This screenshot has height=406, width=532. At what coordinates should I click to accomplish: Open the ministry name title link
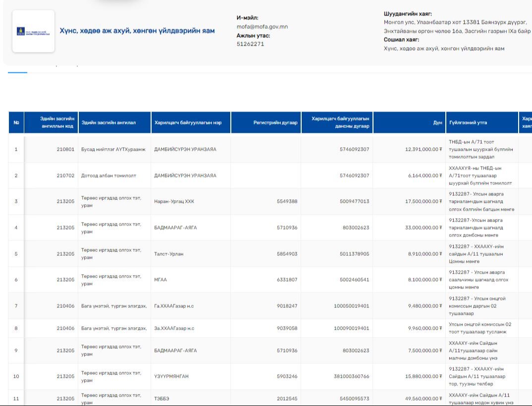tap(137, 31)
